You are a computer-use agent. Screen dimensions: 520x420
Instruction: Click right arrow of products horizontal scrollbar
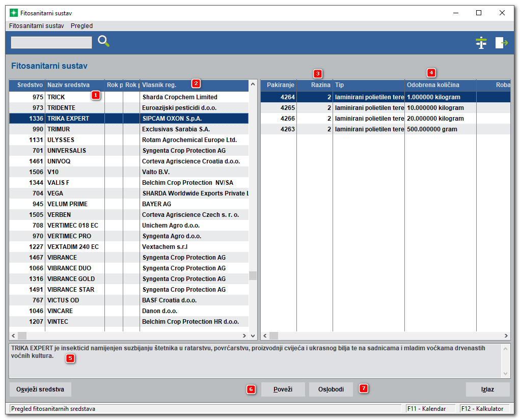click(x=244, y=336)
